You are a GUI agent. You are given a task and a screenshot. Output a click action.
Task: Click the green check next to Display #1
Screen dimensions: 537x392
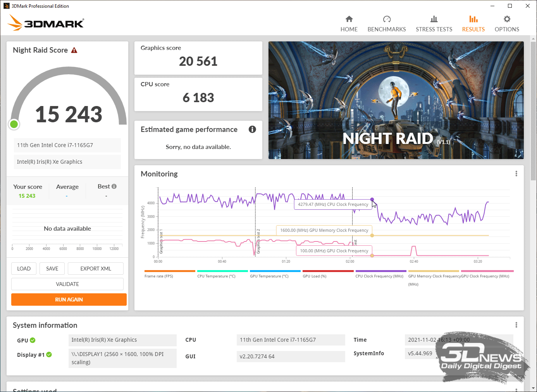tap(49, 354)
